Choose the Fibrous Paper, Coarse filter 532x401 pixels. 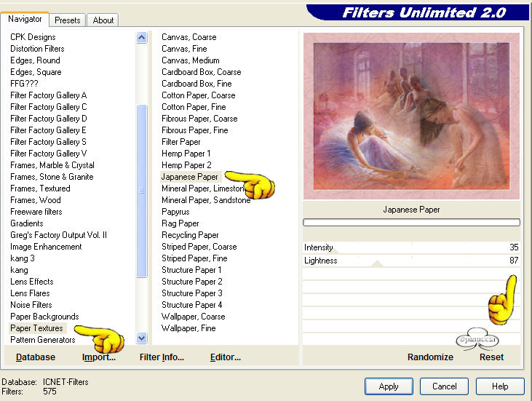(199, 119)
